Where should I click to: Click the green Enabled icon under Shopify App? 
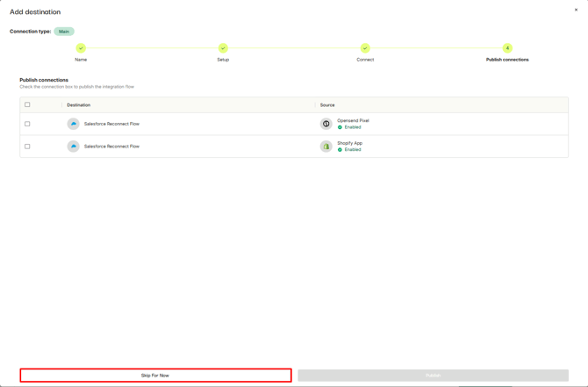(x=341, y=150)
